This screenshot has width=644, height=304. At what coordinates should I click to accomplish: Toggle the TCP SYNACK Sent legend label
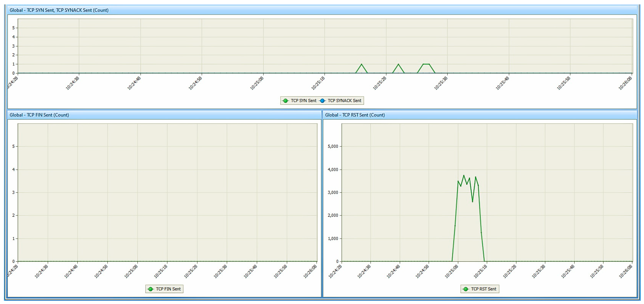click(x=344, y=101)
